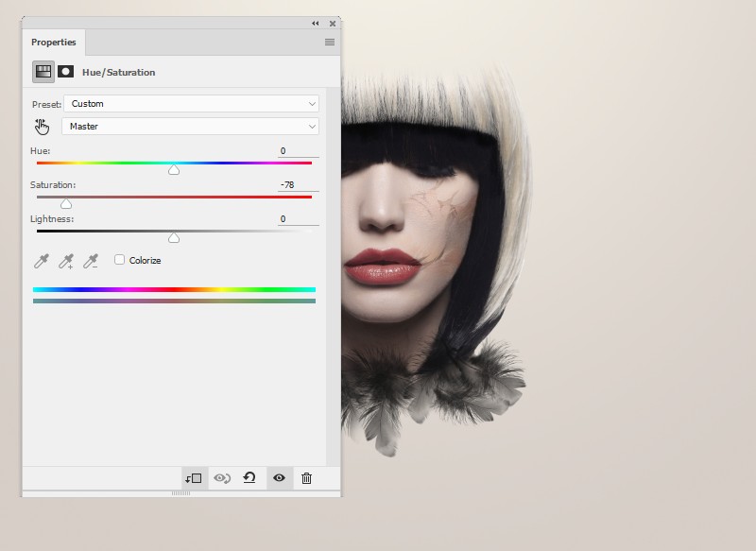Select the eyedropper tool
Image resolution: width=756 pixels, height=551 pixels.
click(42, 261)
